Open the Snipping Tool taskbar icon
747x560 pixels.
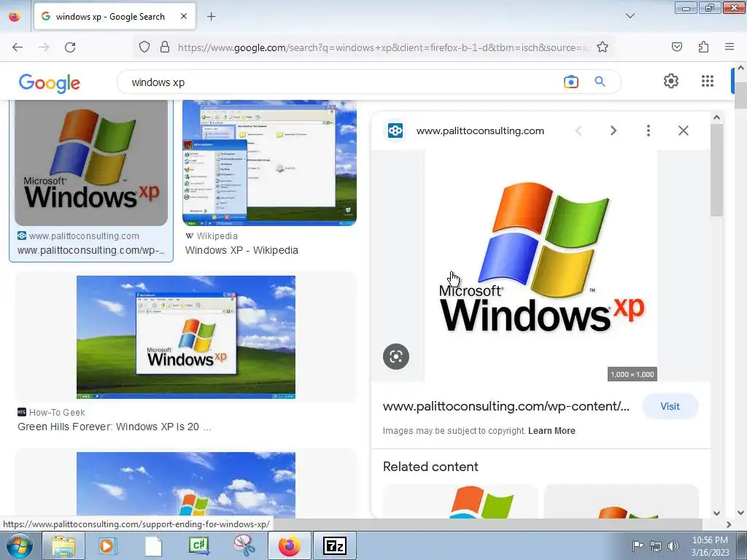(244, 545)
